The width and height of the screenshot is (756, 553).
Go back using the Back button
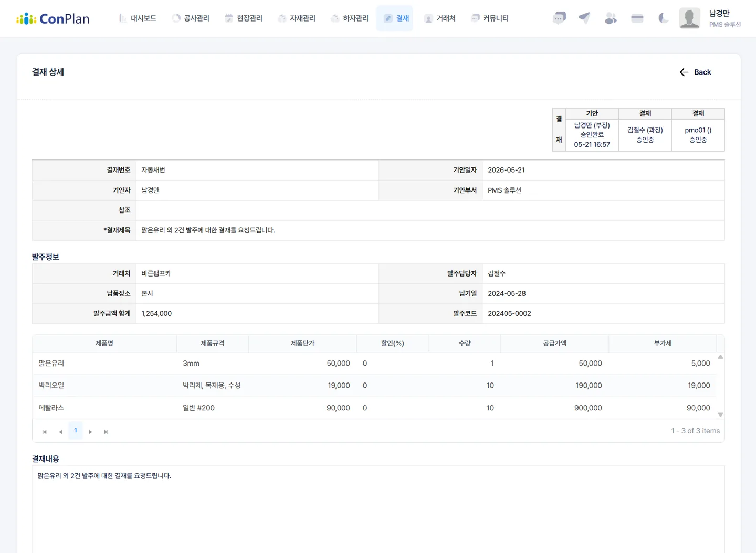[695, 72]
